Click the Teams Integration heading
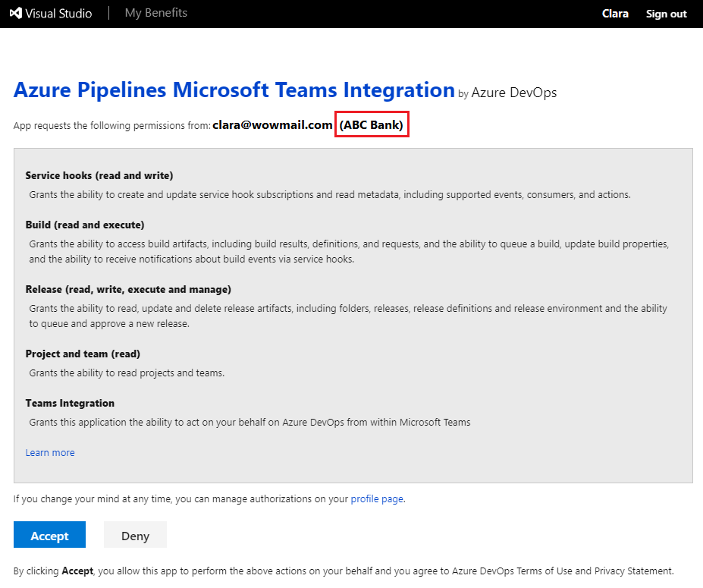Image resolution: width=703 pixels, height=588 pixels. click(70, 403)
